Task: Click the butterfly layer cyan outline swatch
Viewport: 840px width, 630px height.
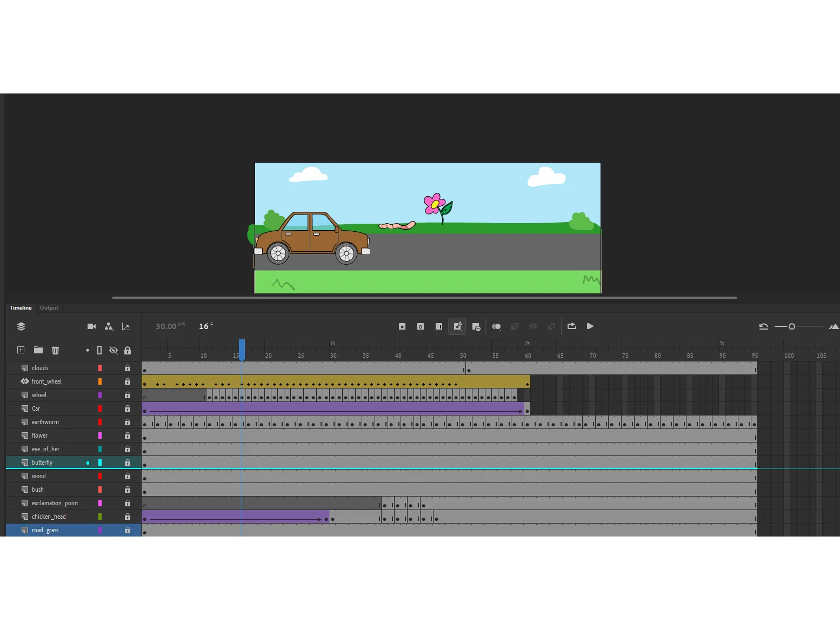Action: pyautogui.click(x=100, y=463)
